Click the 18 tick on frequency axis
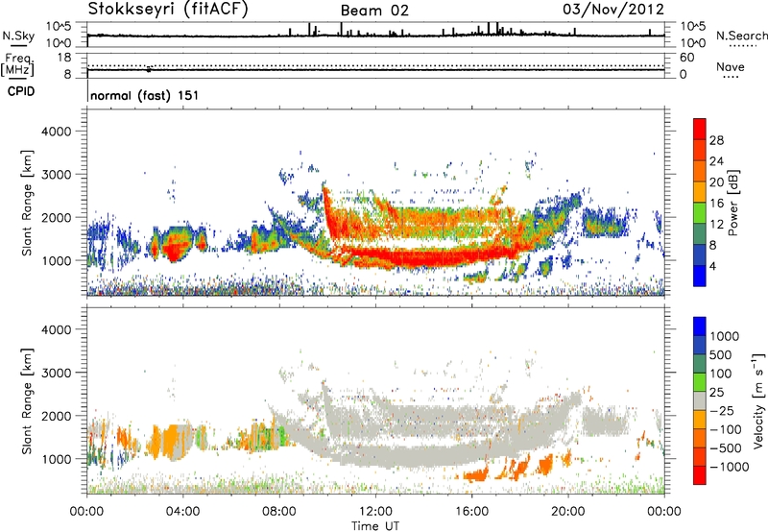The image size is (768, 532). click(64, 58)
